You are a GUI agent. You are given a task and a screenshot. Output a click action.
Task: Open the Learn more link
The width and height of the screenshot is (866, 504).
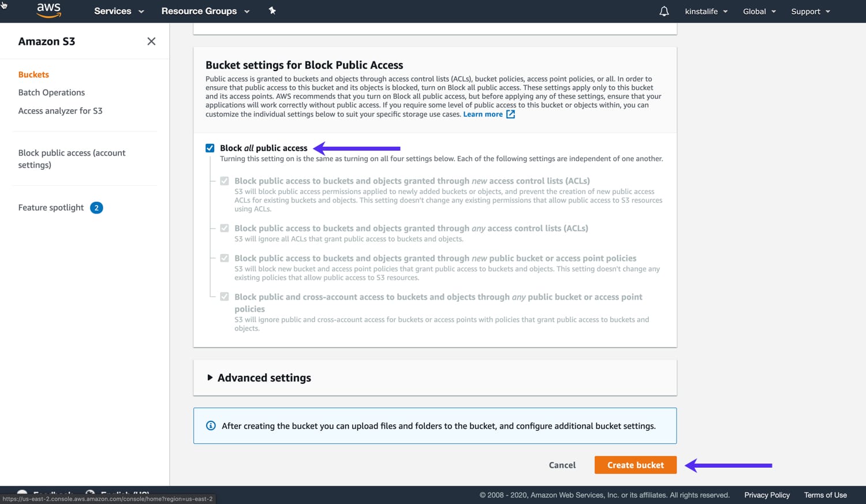(x=483, y=114)
